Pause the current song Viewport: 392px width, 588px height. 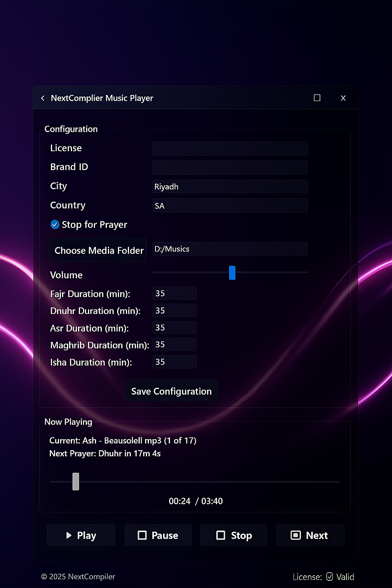pos(158,535)
